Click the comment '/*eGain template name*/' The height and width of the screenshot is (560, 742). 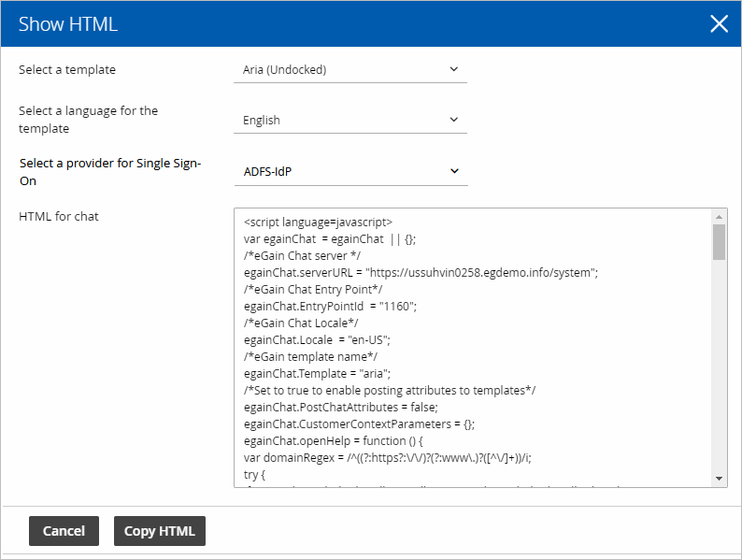click(x=310, y=356)
